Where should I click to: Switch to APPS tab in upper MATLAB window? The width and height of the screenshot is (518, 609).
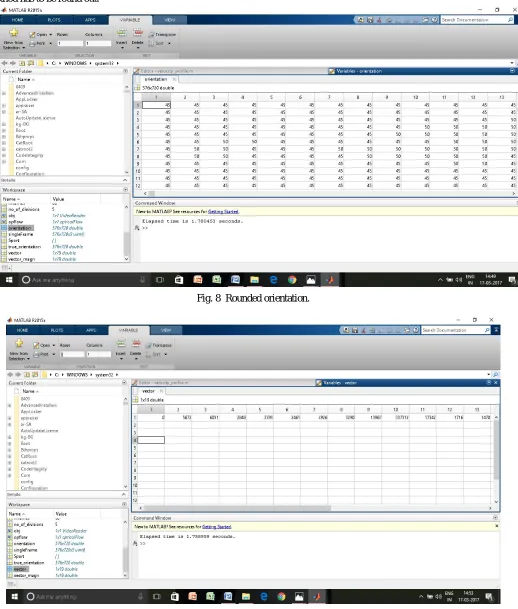click(90, 20)
